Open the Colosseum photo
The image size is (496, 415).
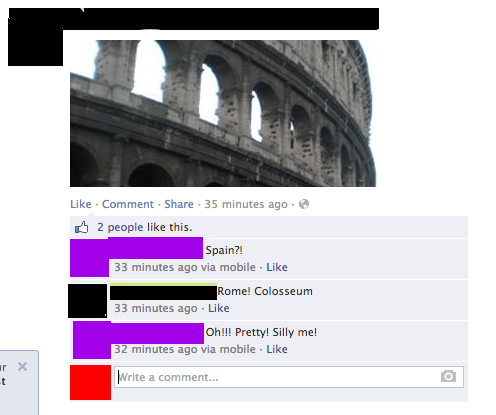tap(223, 113)
